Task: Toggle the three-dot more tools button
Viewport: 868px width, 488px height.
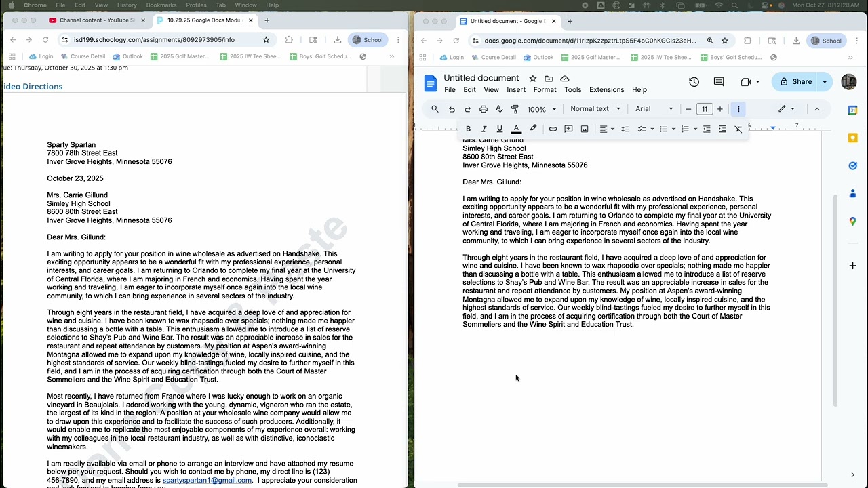Action: click(738, 109)
